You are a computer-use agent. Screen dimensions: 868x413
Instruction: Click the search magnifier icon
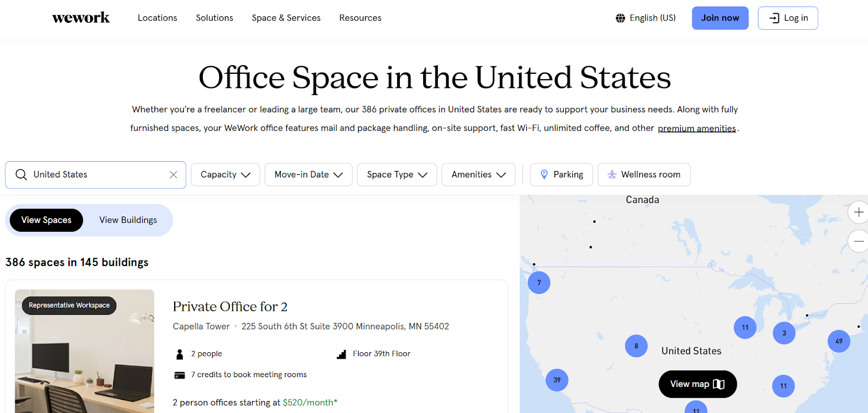pos(21,175)
